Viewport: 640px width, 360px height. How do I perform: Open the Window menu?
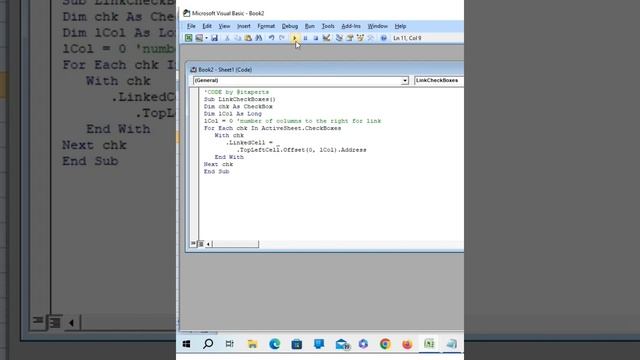click(x=378, y=26)
